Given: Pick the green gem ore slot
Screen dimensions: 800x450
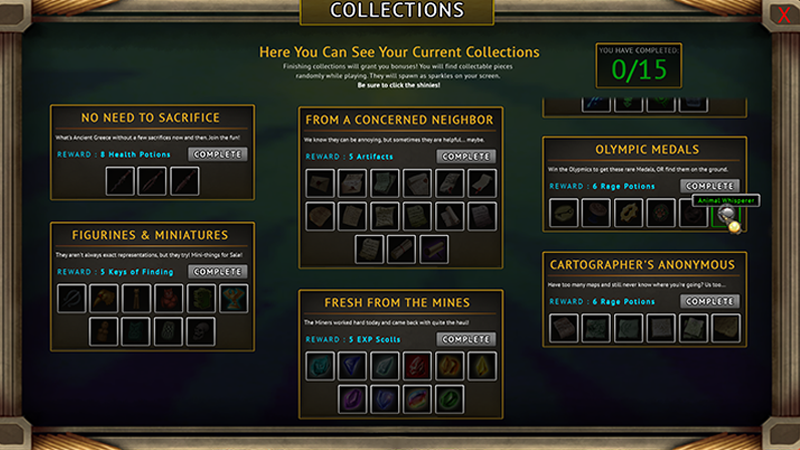Looking at the screenshot, I should pyautogui.click(x=449, y=399).
